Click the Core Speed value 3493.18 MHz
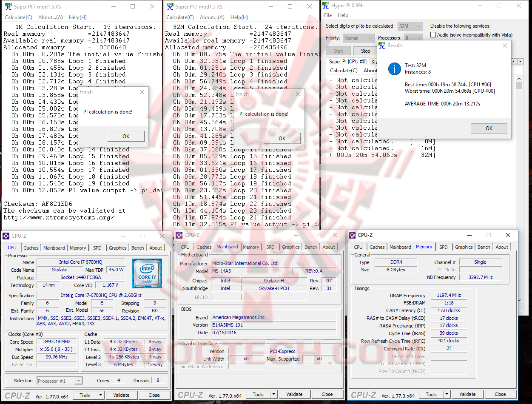532x404 pixels. click(x=57, y=342)
